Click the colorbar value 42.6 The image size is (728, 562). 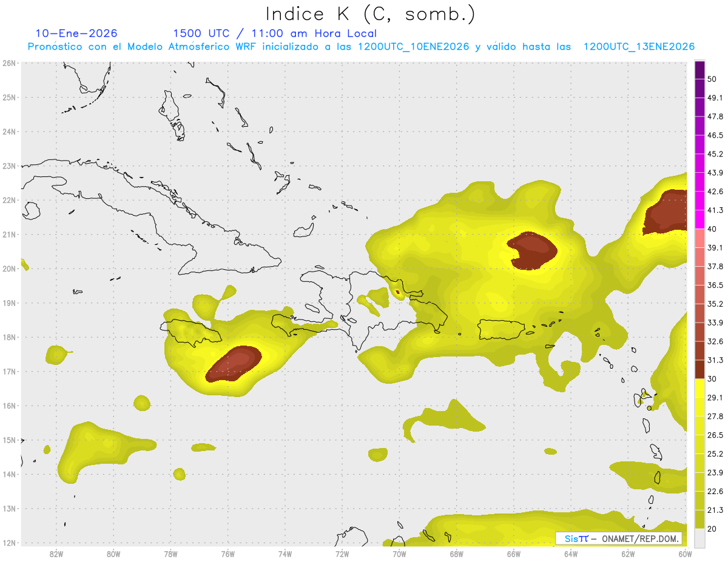[715, 192]
